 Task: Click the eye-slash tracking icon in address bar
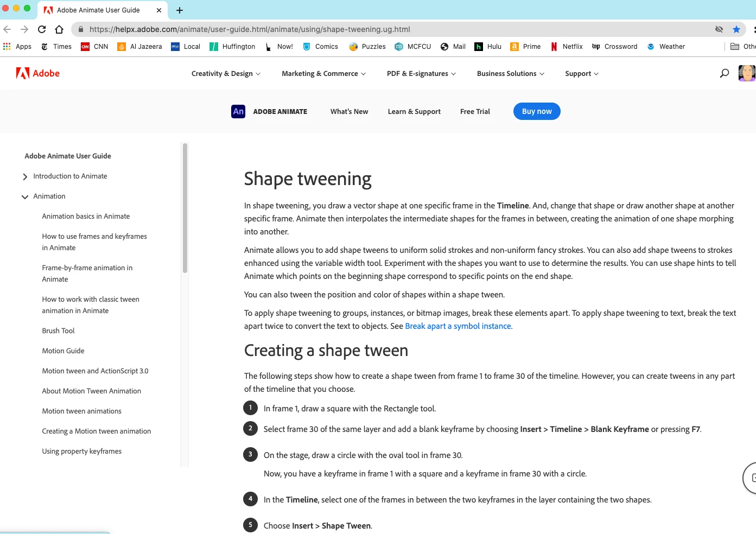click(719, 29)
